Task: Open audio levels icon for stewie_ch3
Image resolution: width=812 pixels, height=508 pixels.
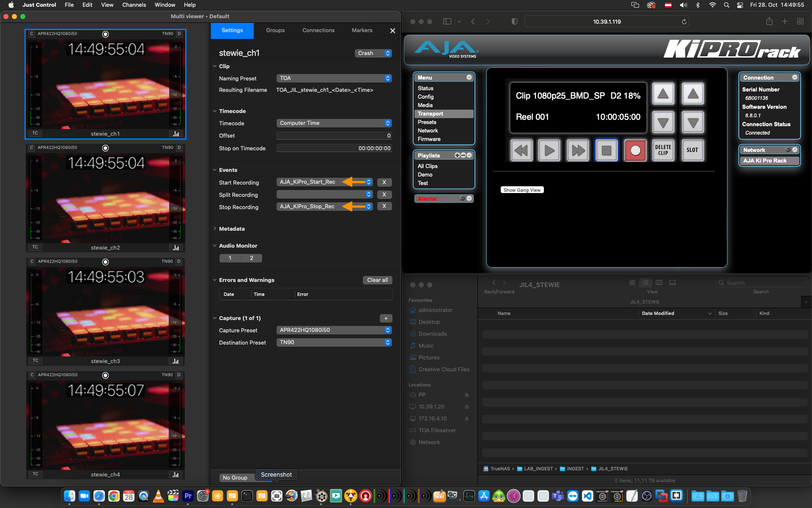Action: point(176,361)
